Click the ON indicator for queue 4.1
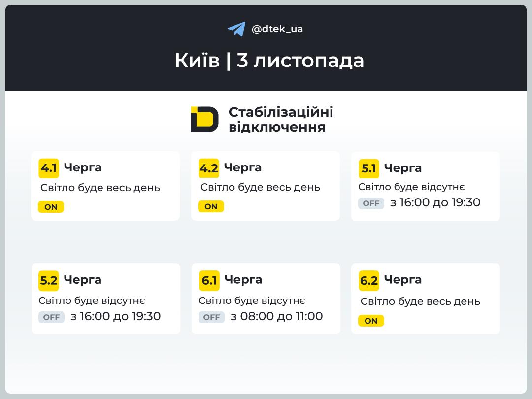Viewport: 532px width, 399px height. click(51, 207)
